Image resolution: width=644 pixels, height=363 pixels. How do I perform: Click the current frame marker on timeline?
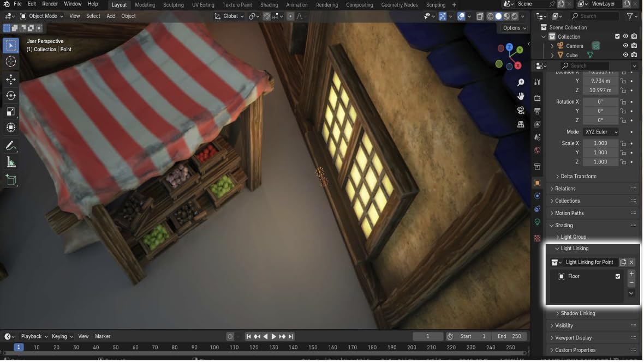tap(19, 348)
